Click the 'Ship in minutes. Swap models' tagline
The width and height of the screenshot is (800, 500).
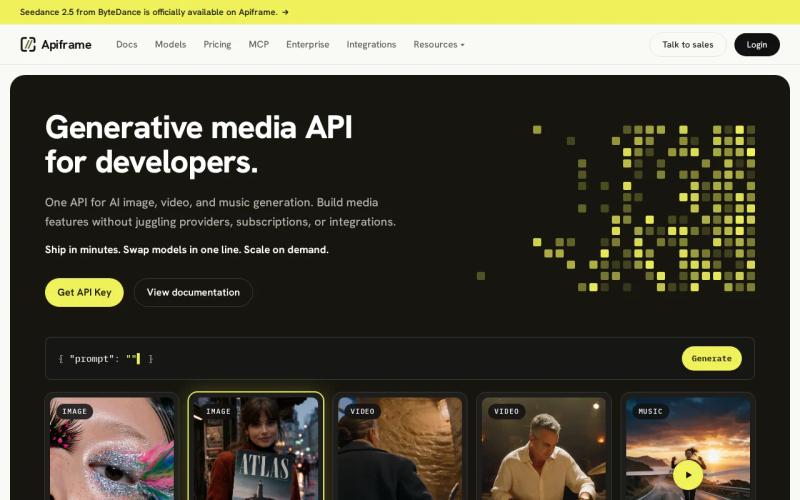click(187, 249)
